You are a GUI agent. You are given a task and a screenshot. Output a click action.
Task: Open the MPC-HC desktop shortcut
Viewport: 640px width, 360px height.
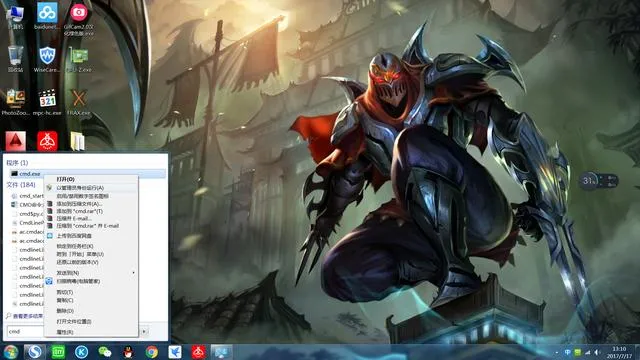[x=47, y=103]
